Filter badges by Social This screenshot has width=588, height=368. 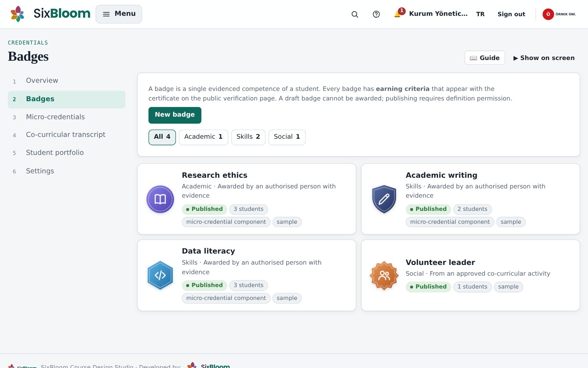pos(287,137)
